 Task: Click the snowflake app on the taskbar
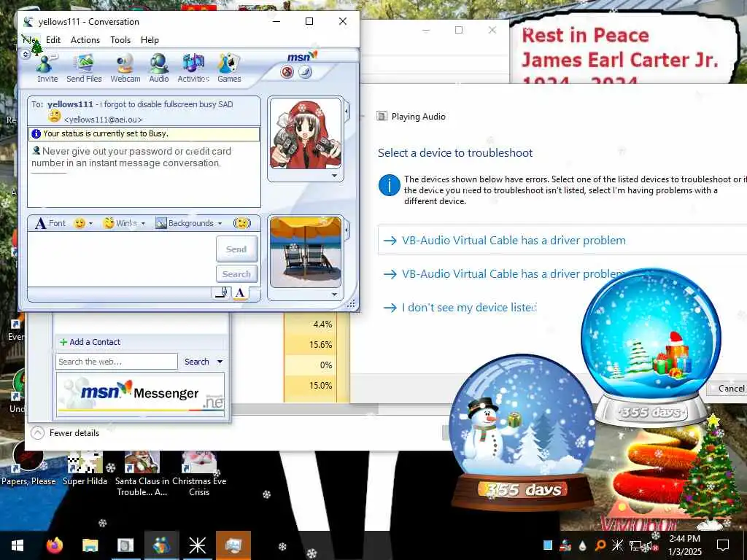coord(197,545)
